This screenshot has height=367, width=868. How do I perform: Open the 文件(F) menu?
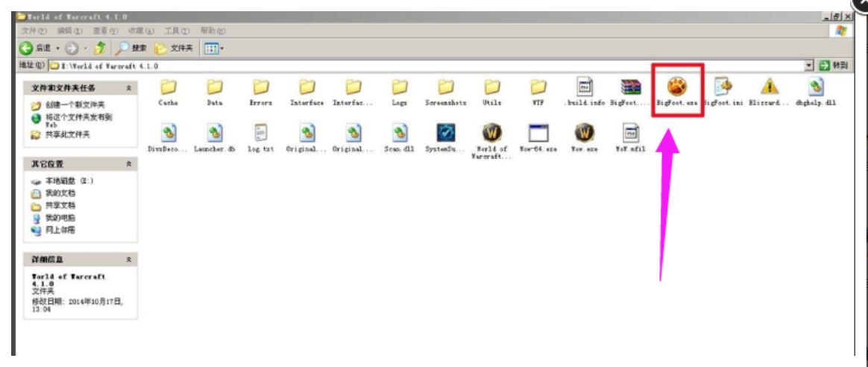34,31
